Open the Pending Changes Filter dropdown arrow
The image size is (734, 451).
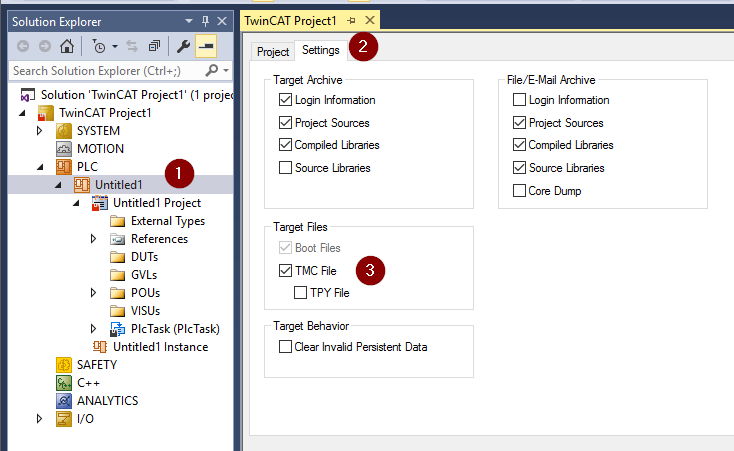coord(115,46)
